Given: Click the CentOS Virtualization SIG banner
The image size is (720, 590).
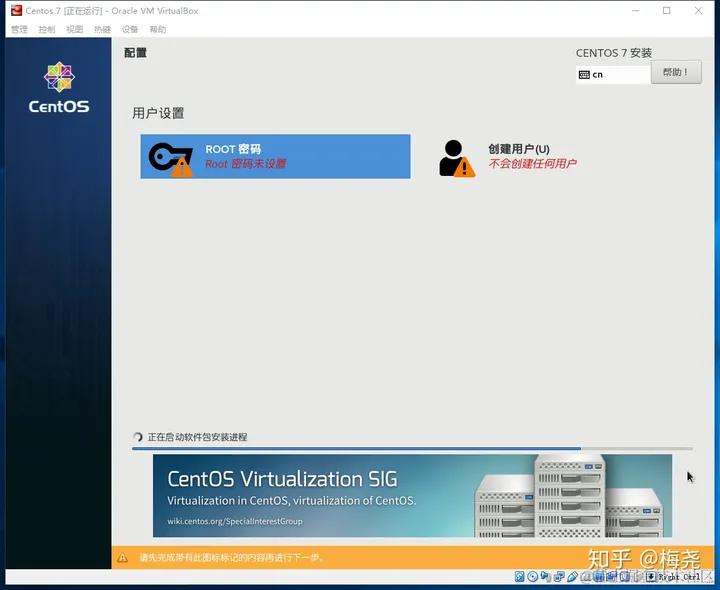Looking at the screenshot, I should tap(412, 495).
